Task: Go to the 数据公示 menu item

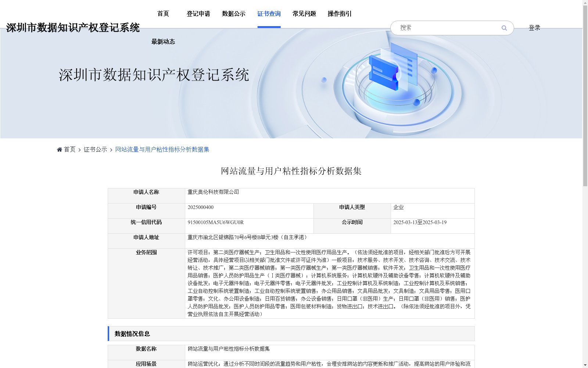Action: point(234,14)
